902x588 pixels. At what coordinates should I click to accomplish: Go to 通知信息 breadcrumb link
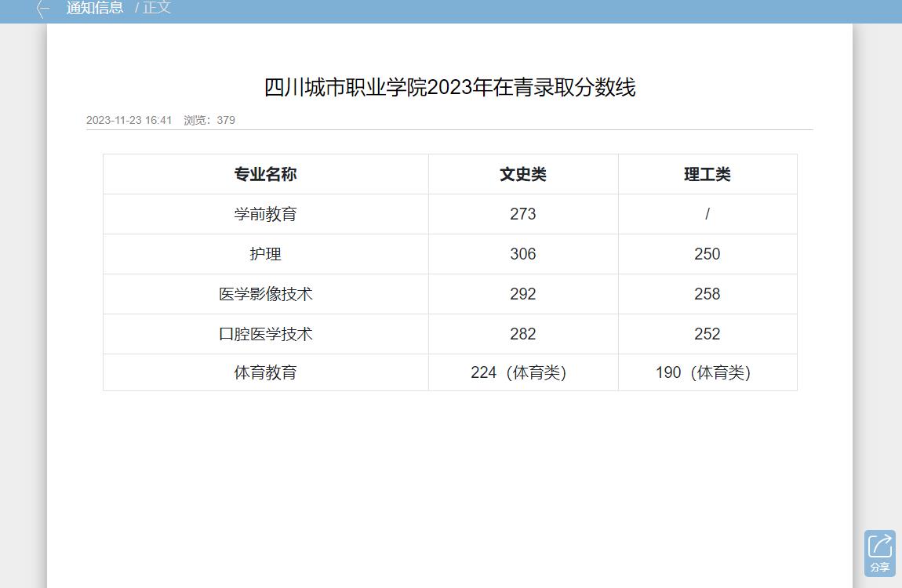(x=94, y=8)
